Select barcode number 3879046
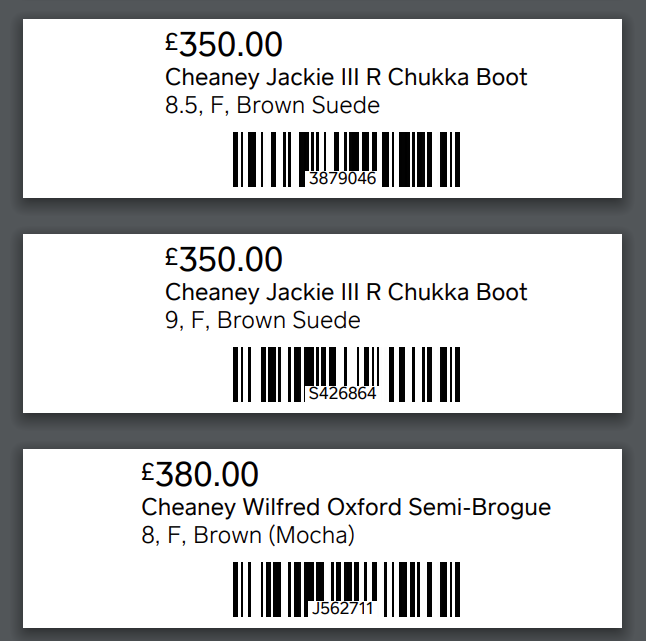 point(343,179)
